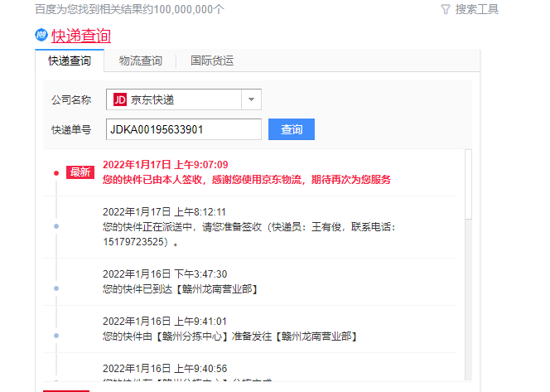Click the message 您的快件已到达【赣州龙南营业部】
The width and height of the screenshot is (550, 392).
tap(181, 289)
